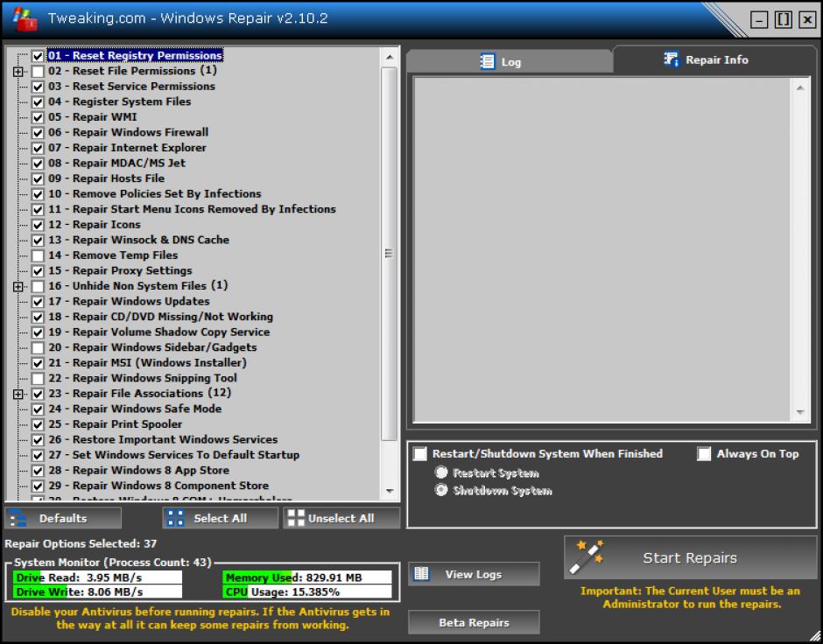Click the Select All grid icon
The height and width of the screenshot is (644, 823).
[x=175, y=518]
